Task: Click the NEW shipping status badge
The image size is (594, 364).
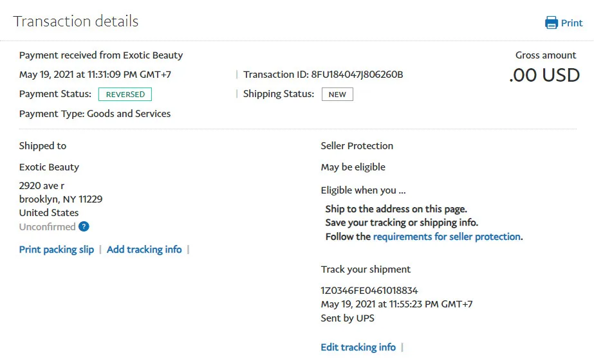Action: [337, 95]
